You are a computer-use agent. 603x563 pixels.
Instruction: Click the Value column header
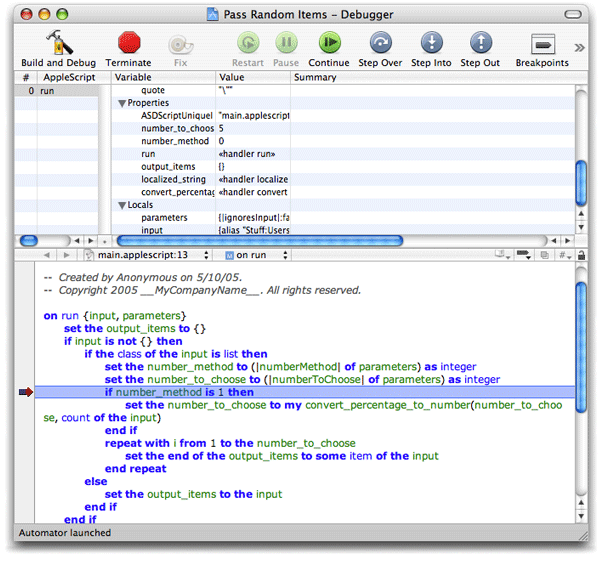(253, 77)
